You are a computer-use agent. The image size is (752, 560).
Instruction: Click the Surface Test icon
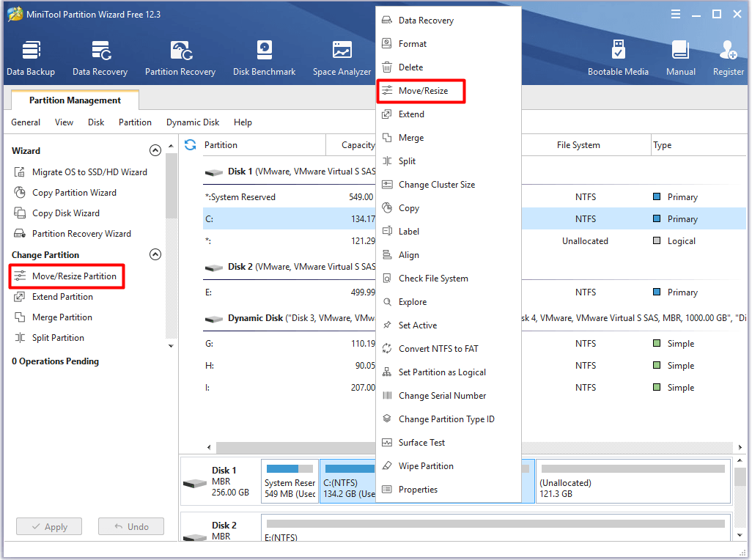[x=386, y=443]
